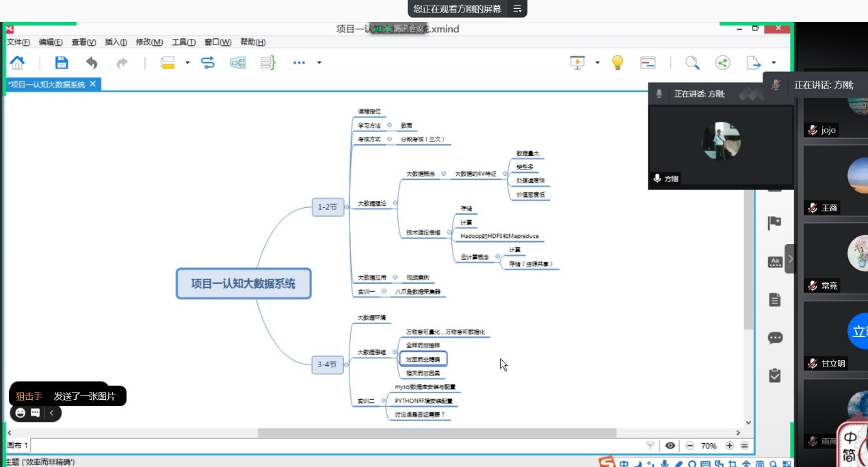
Task: Save the mind map file
Action: tap(60, 62)
